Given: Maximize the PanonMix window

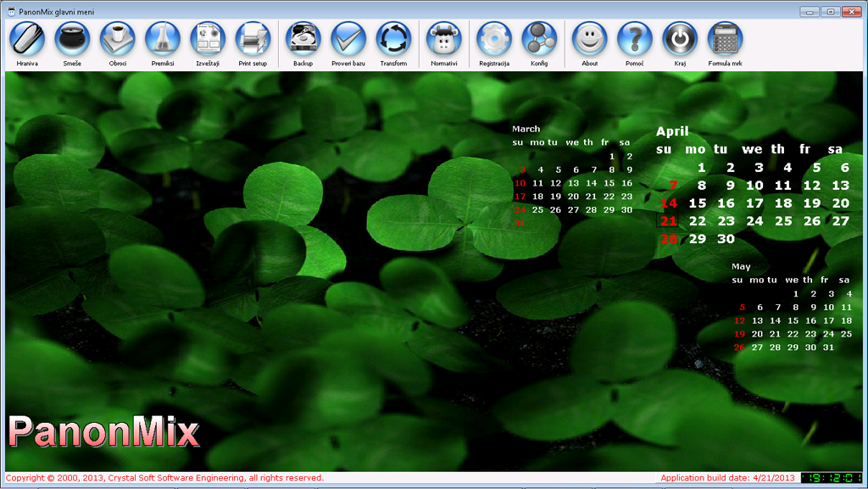Looking at the screenshot, I should 830,11.
